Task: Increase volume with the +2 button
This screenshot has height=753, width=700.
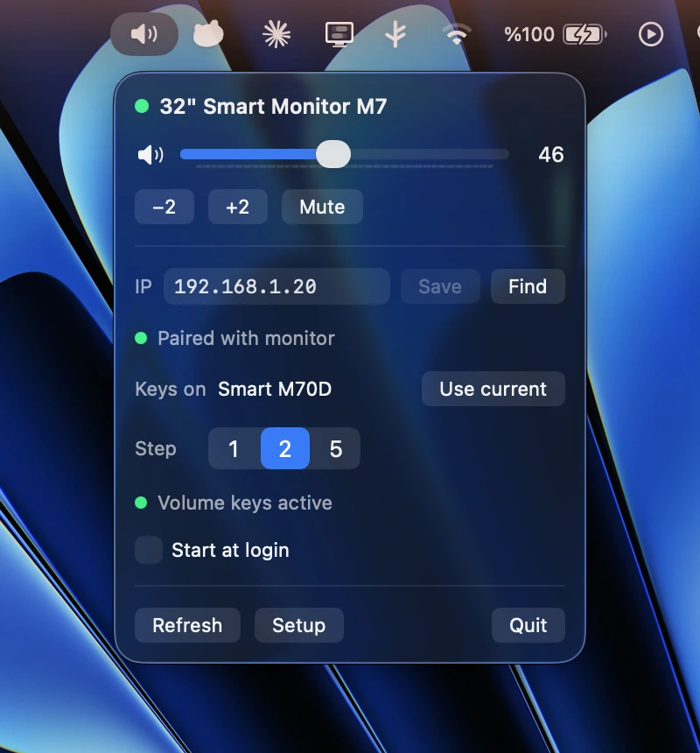Action: pyautogui.click(x=237, y=207)
